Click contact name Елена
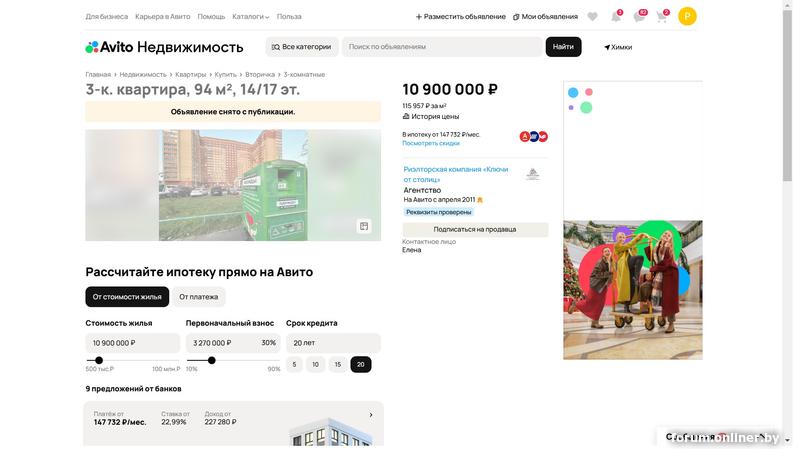Image resolution: width=800 pixels, height=459 pixels. (412, 250)
